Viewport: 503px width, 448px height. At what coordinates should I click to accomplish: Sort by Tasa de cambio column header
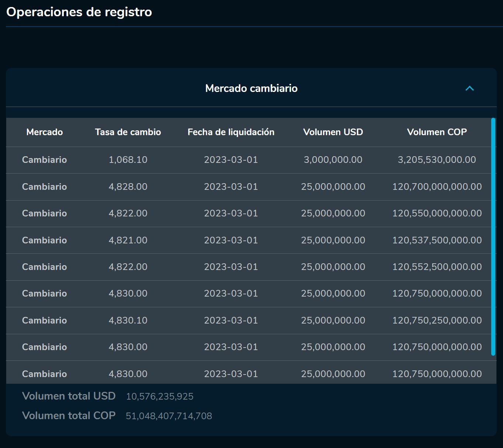pyautogui.click(x=128, y=132)
